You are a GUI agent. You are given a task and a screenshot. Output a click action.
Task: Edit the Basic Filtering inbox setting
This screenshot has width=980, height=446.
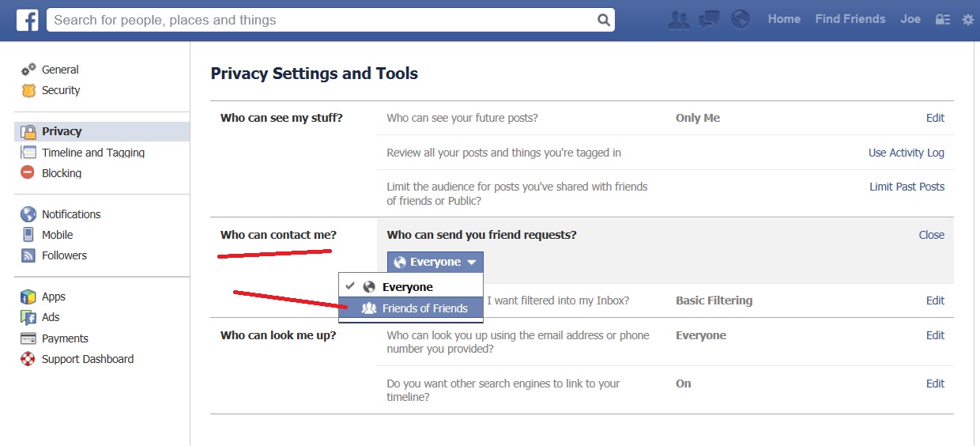point(935,300)
